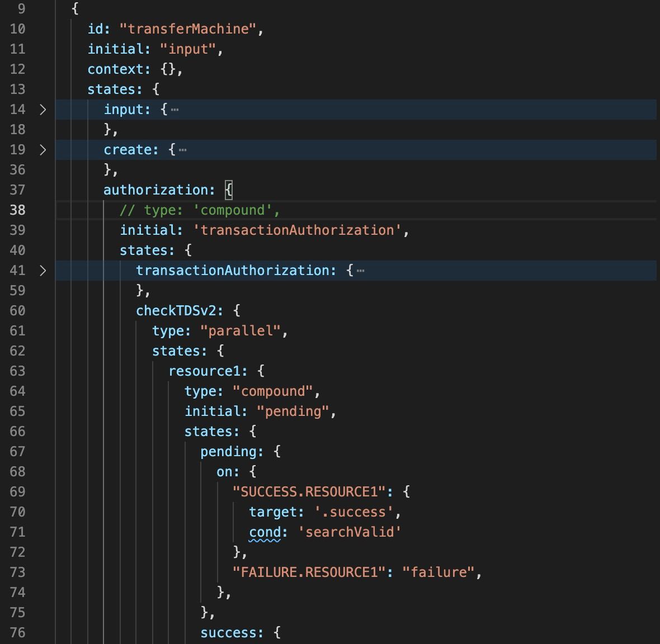
Task: Click line number 9 in the gutter
Action: (x=21, y=8)
